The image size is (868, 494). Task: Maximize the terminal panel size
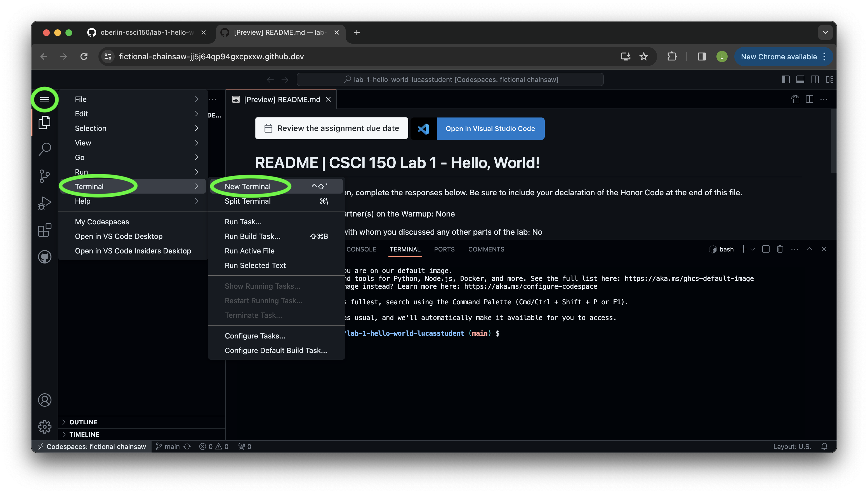tap(809, 249)
